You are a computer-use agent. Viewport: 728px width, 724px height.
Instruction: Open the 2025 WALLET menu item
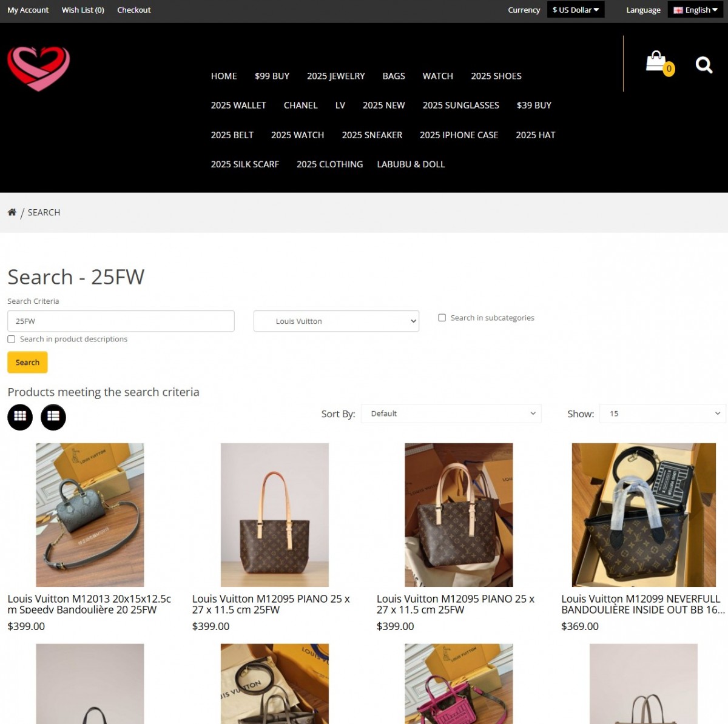238,105
